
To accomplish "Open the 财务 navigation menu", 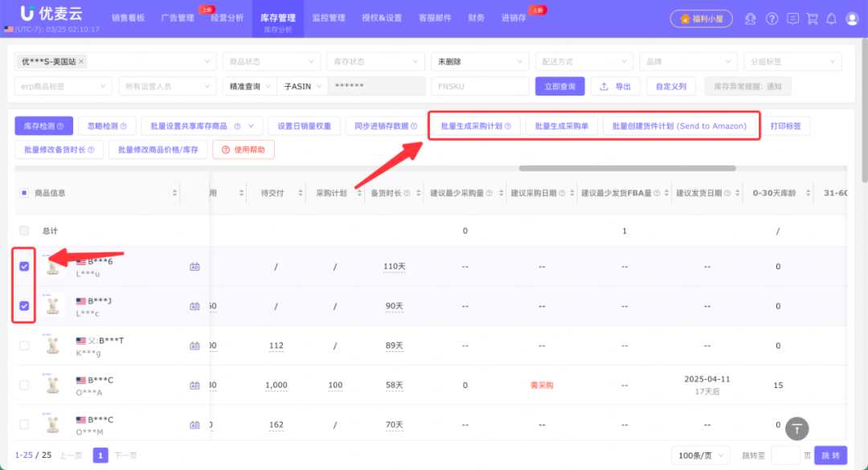I will click(476, 18).
